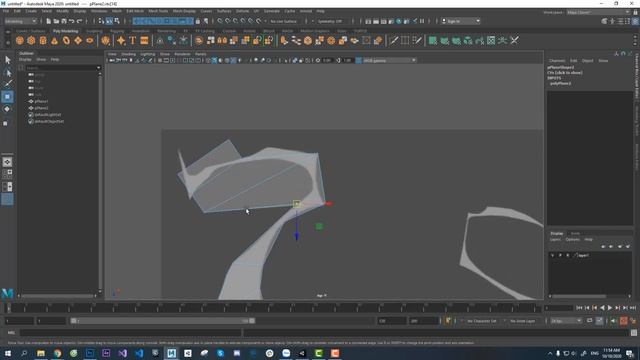Image resolution: width=640 pixels, height=360 pixels.
Task: Create a polygon cone from the shelf
Action: [x=54, y=40]
